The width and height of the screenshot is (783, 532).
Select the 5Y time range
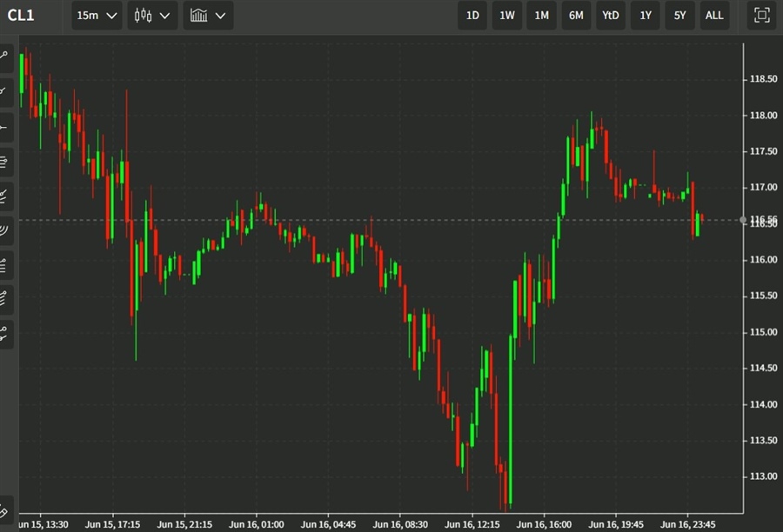(679, 16)
